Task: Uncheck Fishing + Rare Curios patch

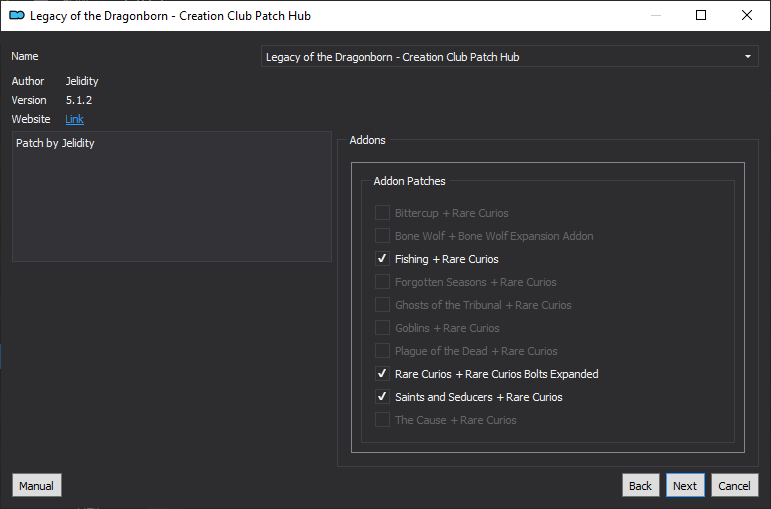Action: [x=382, y=259]
